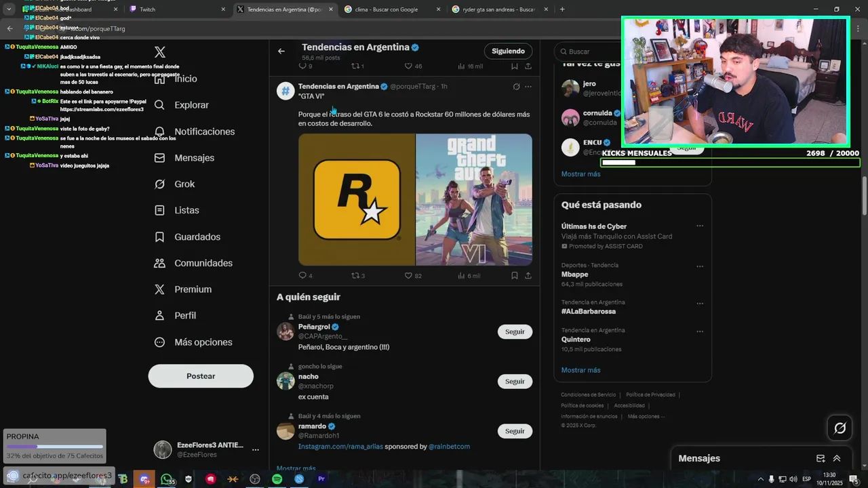Show hidden system tray icons
This screenshot has width=868, height=488.
tap(759, 479)
